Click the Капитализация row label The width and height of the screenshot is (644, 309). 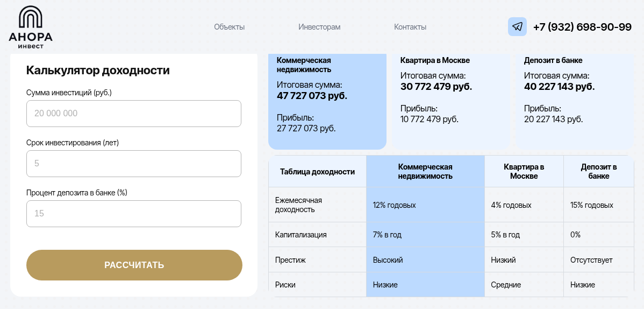click(x=300, y=235)
